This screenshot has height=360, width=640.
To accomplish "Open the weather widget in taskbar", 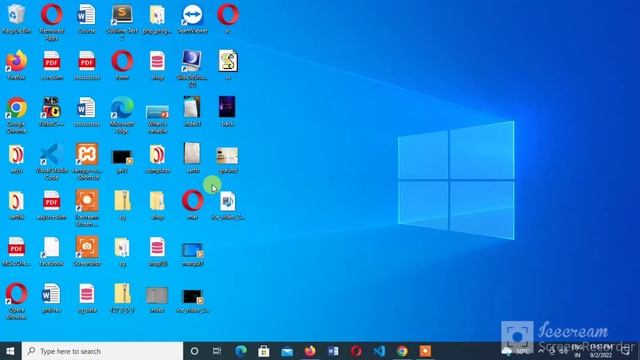I will click(x=515, y=351).
